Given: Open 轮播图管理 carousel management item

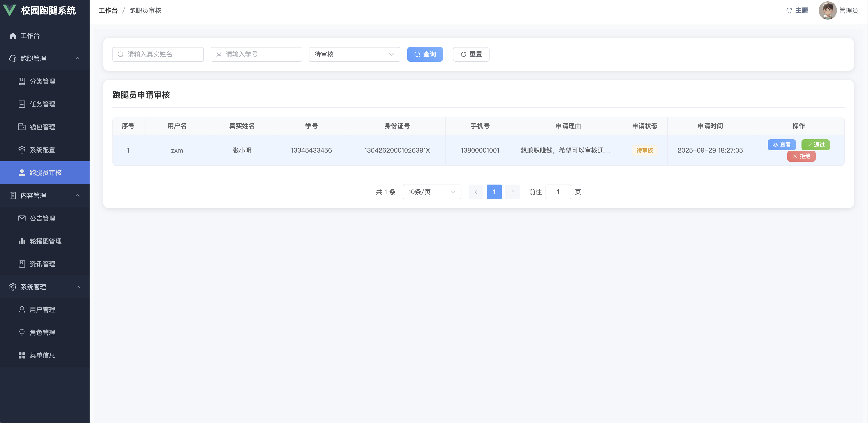Looking at the screenshot, I should pos(45,241).
